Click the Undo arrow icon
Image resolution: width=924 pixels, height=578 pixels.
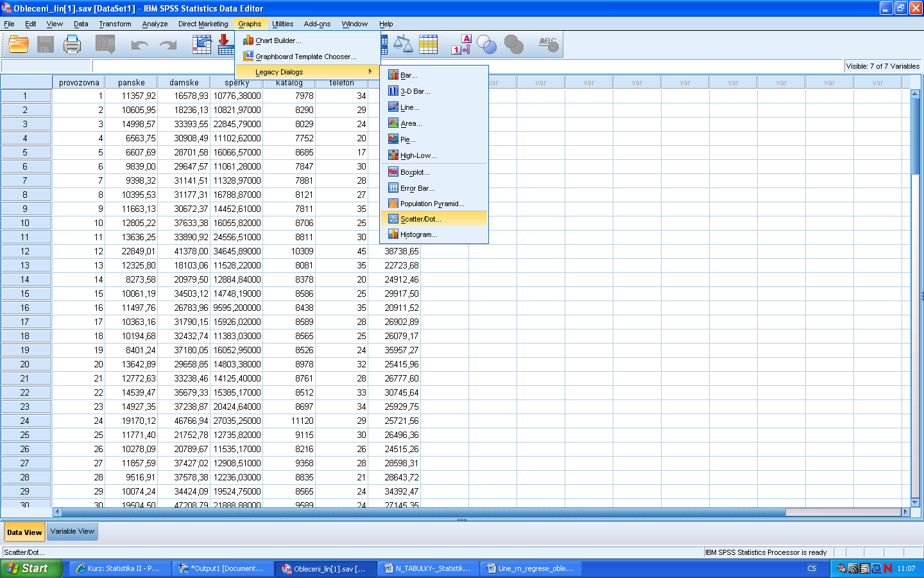point(139,45)
